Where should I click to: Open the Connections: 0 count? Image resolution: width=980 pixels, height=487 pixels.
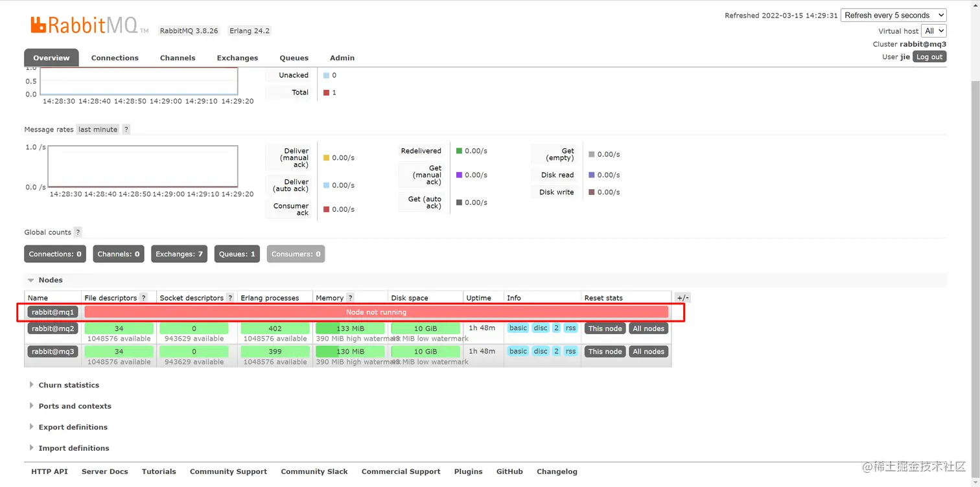(55, 254)
